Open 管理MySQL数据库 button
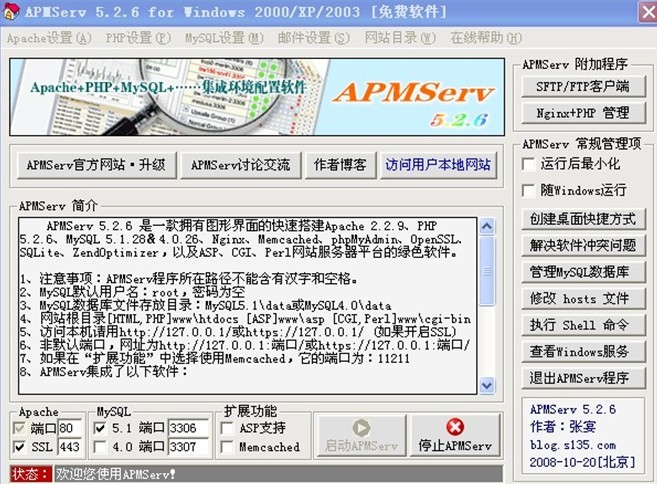The image size is (657, 484). point(583,272)
